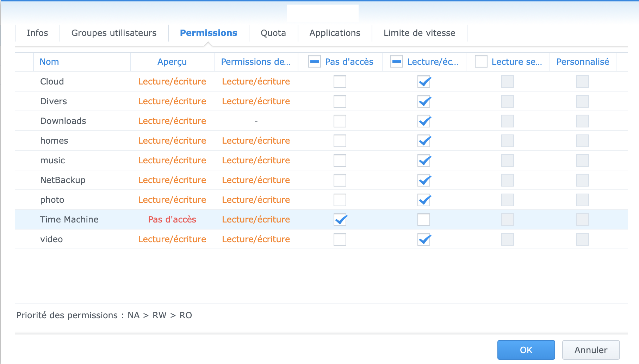Check the 'Lecture seule' header checkbox
Image resolution: width=639 pixels, height=364 pixels.
[481, 62]
